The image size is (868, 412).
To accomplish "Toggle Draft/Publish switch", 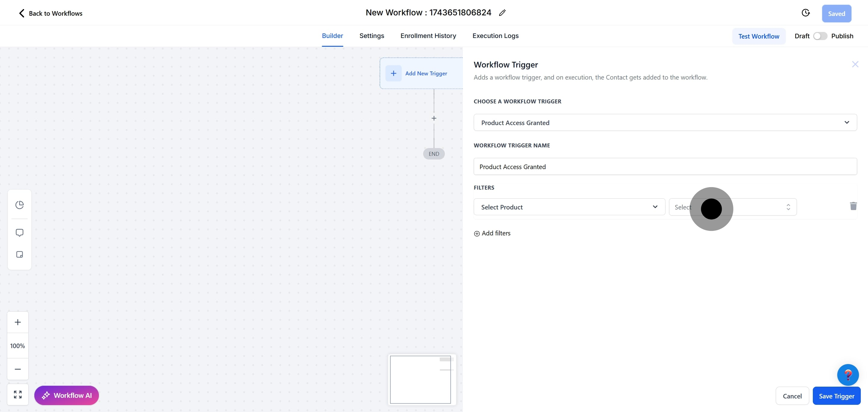I will [x=820, y=36].
